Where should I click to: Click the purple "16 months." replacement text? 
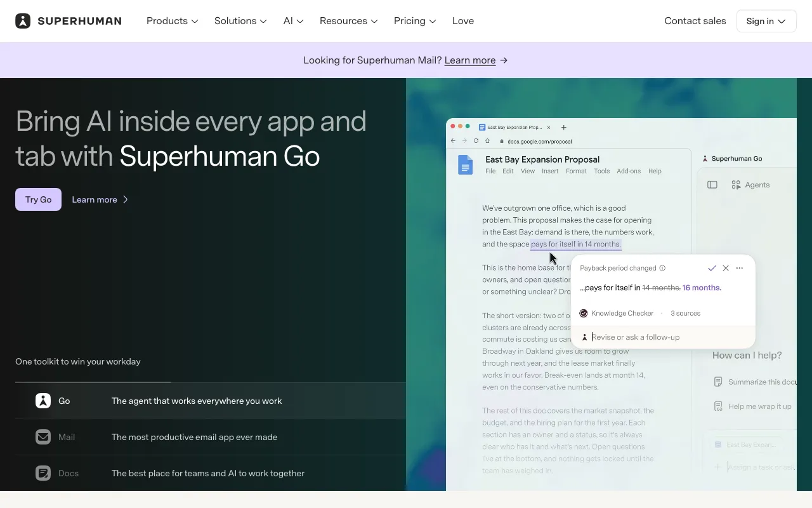point(702,288)
